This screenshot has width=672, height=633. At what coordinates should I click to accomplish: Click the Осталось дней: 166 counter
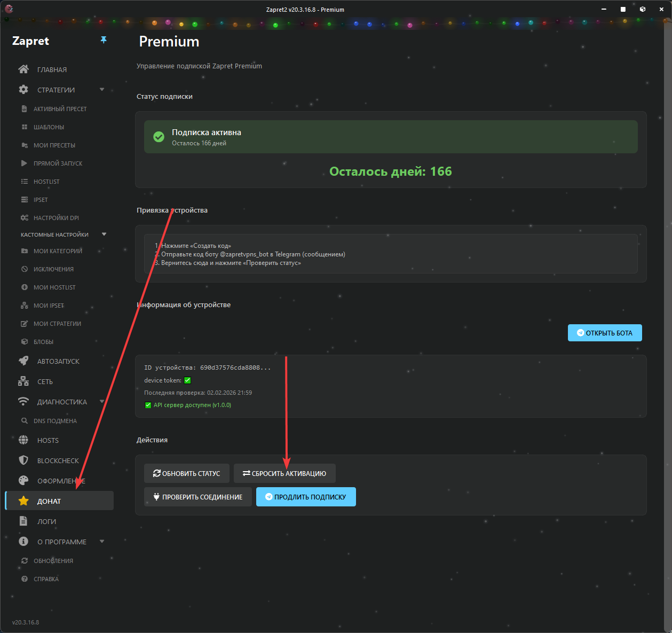391,171
